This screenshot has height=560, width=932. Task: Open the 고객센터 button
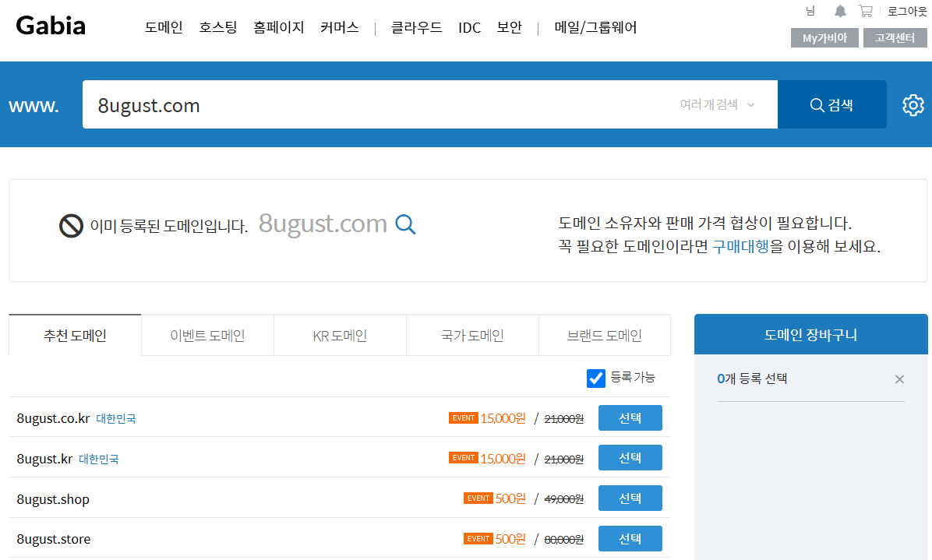(895, 38)
